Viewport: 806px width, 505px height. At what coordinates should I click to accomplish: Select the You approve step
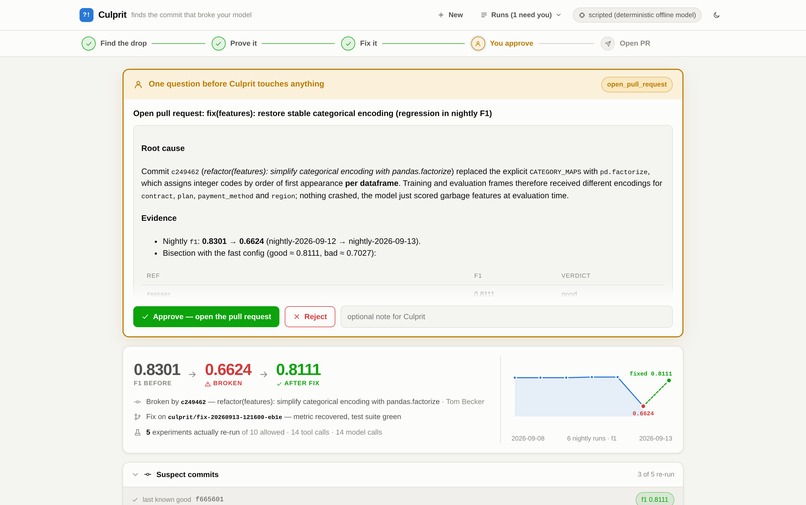point(502,43)
